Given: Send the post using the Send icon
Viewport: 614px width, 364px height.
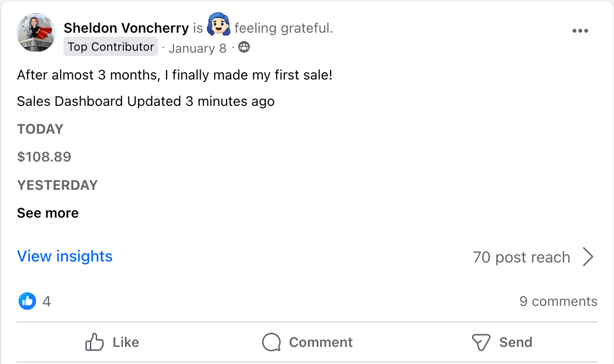Looking at the screenshot, I should pyautogui.click(x=481, y=342).
